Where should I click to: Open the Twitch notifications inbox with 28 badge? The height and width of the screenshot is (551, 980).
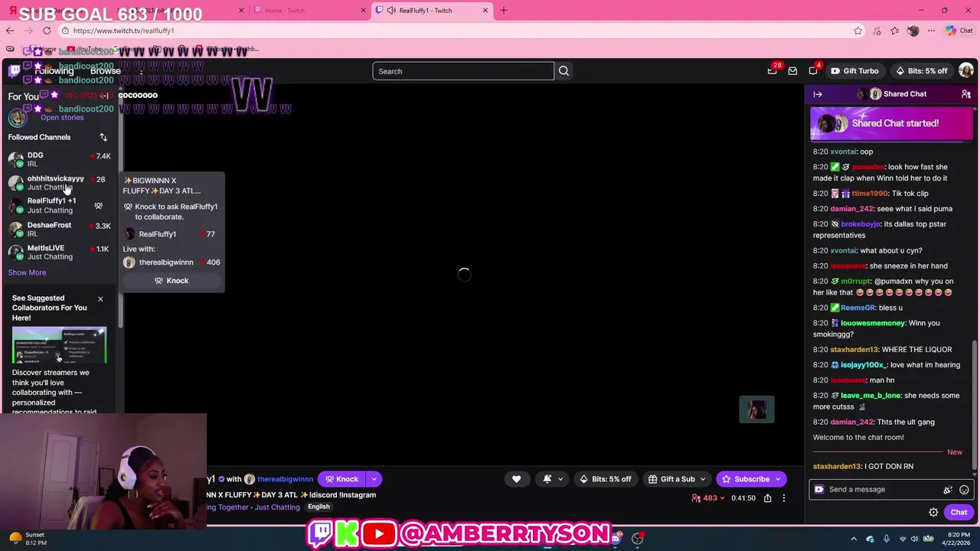point(773,71)
